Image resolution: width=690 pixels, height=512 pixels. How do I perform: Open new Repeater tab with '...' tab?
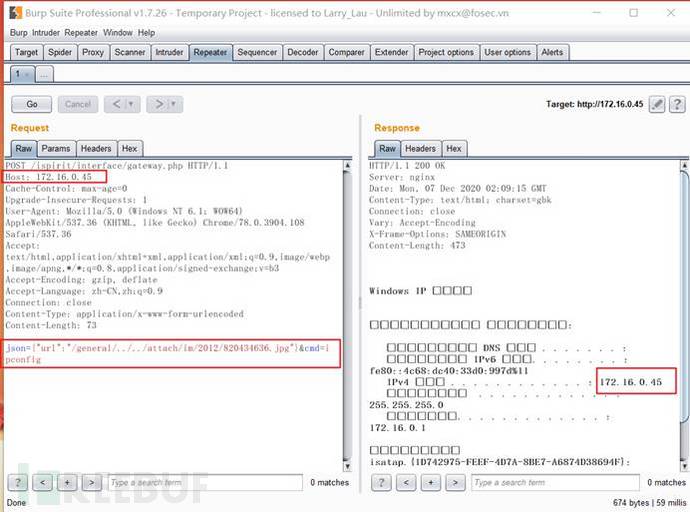pos(45,75)
